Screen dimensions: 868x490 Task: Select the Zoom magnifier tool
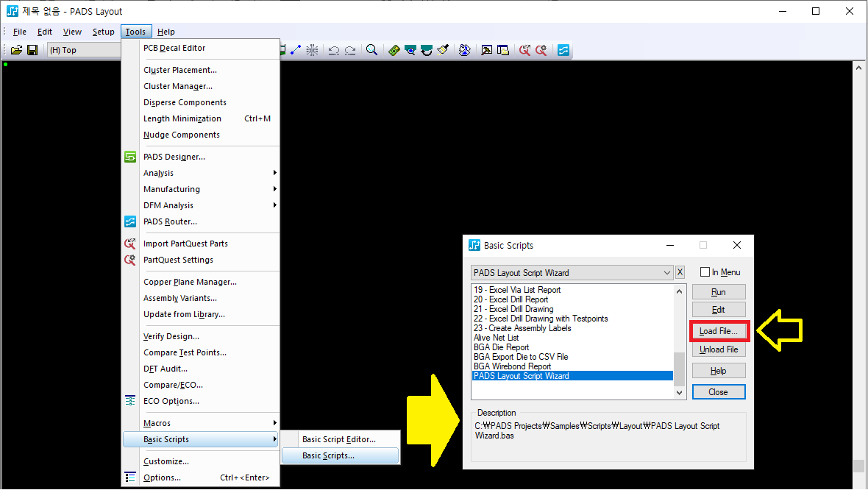372,50
